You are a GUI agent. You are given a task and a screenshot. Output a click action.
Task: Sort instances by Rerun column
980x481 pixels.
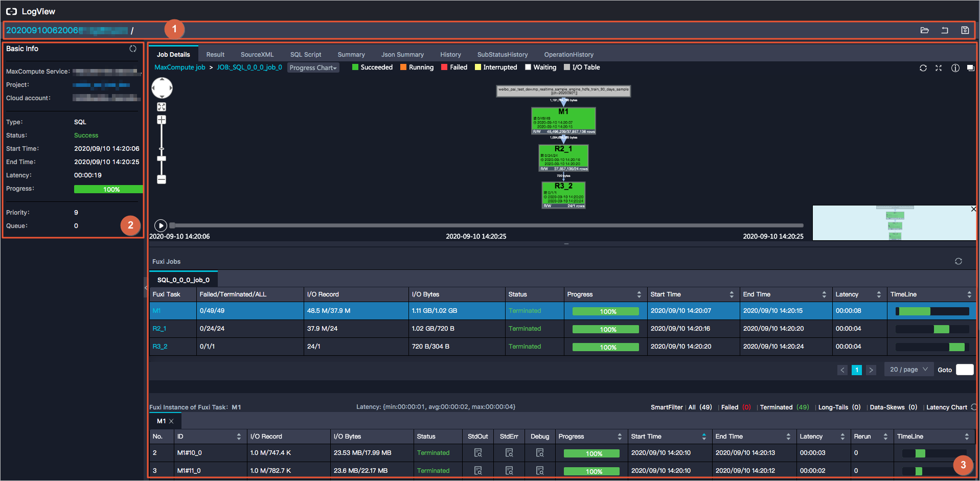(x=885, y=437)
